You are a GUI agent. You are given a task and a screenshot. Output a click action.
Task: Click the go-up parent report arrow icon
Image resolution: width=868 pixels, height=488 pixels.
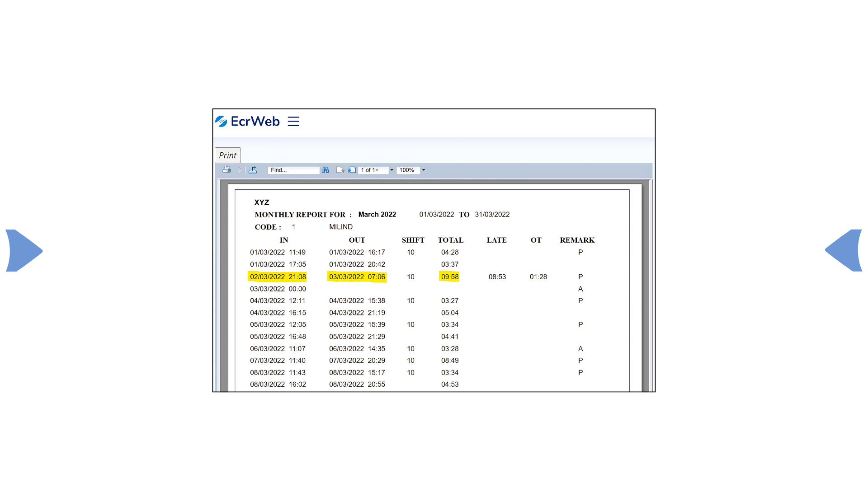(x=240, y=170)
